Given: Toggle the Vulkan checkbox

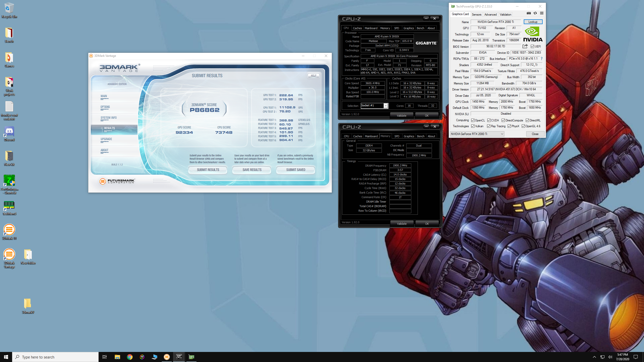Looking at the screenshot, I should (x=473, y=126).
